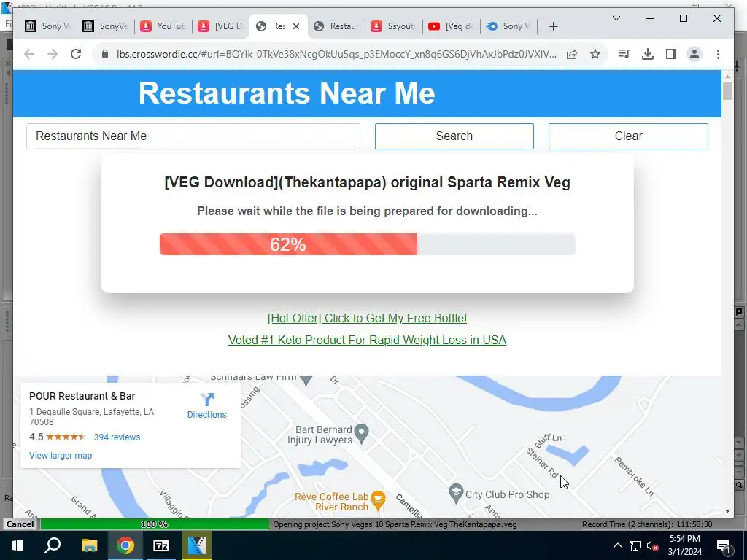Click the scrollbar down arrow
The width and height of the screenshot is (747, 560).
[x=727, y=511]
